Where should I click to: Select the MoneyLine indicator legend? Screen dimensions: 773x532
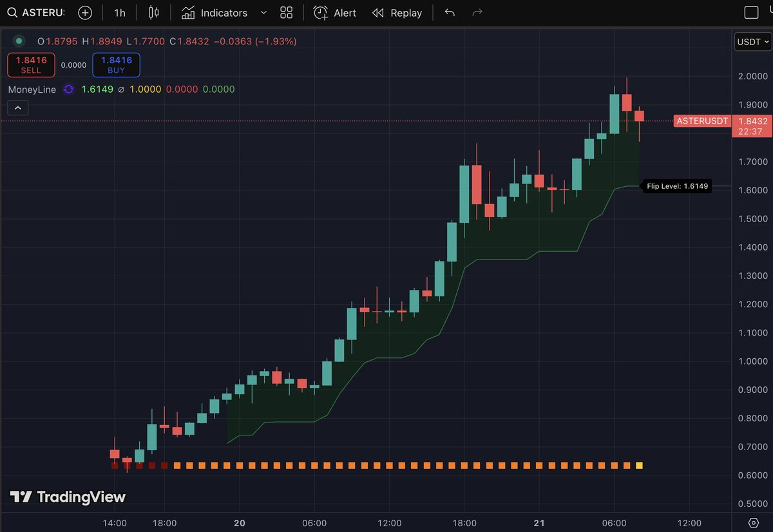pyautogui.click(x=32, y=90)
